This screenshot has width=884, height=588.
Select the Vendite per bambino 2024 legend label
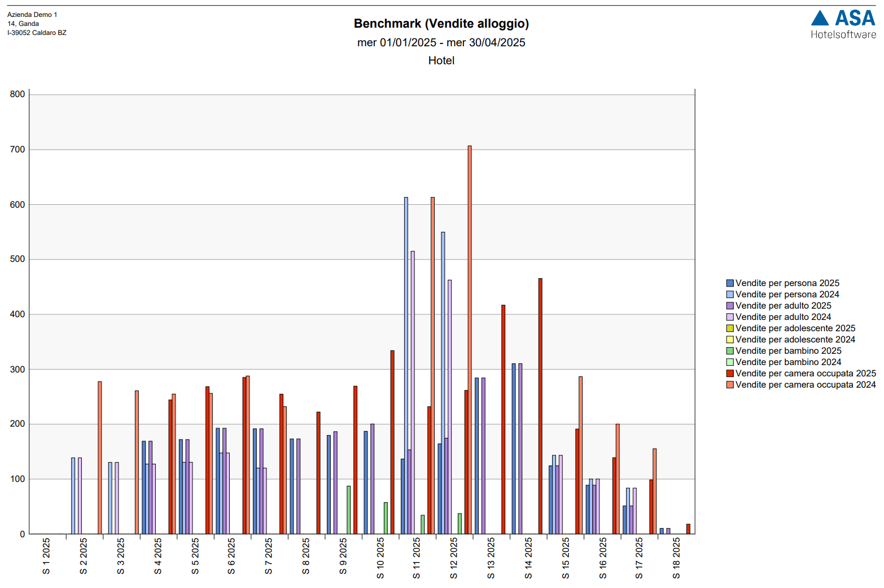point(788,362)
